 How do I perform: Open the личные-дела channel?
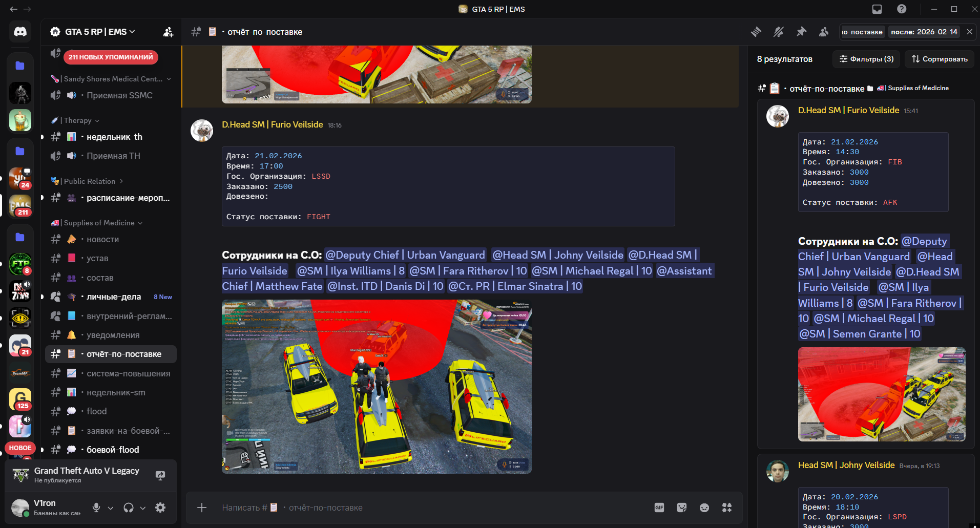[111, 297]
